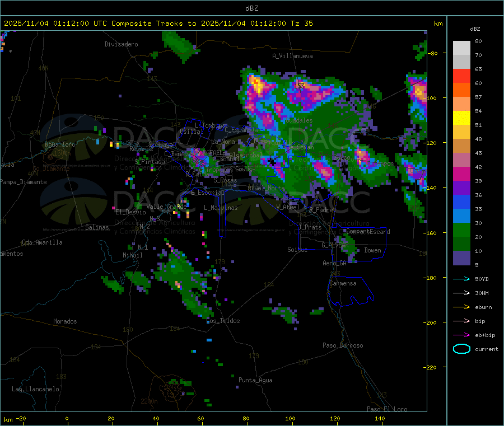Screen dimensions: 504x426
Task: Click the 'El_Desvio' map label
Action: tap(130, 212)
